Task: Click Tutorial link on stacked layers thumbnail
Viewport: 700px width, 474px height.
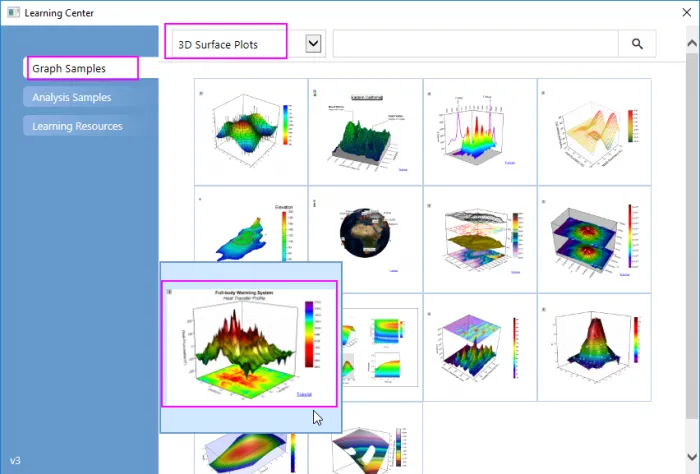Action: tap(515, 272)
